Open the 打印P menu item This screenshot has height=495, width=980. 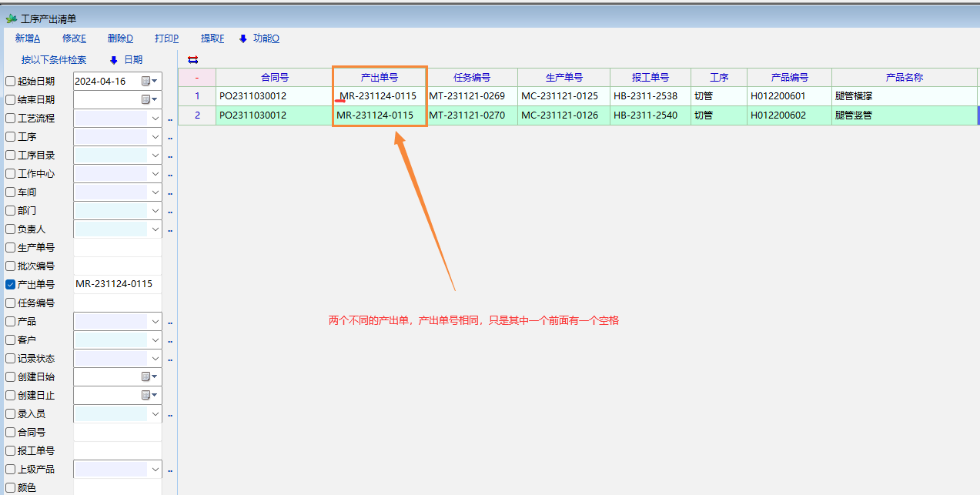point(166,38)
